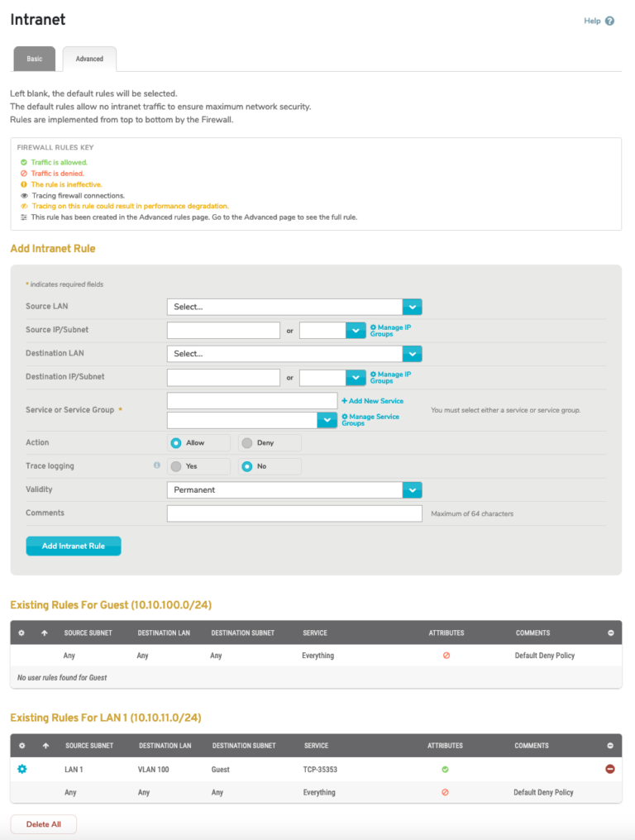Enable trace logging by selecting Yes

pyautogui.click(x=174, y=465)
